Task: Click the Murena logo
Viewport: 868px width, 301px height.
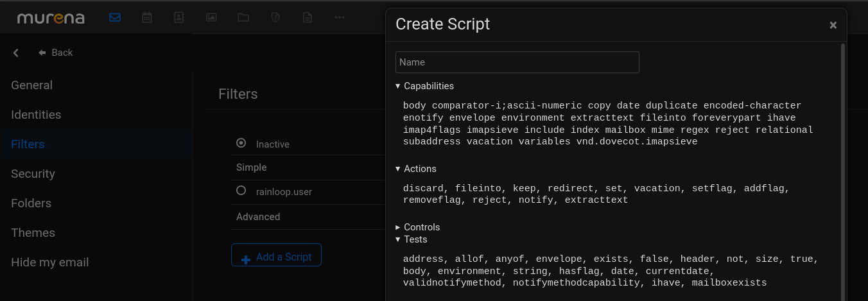Action: (x=51, y=18)
